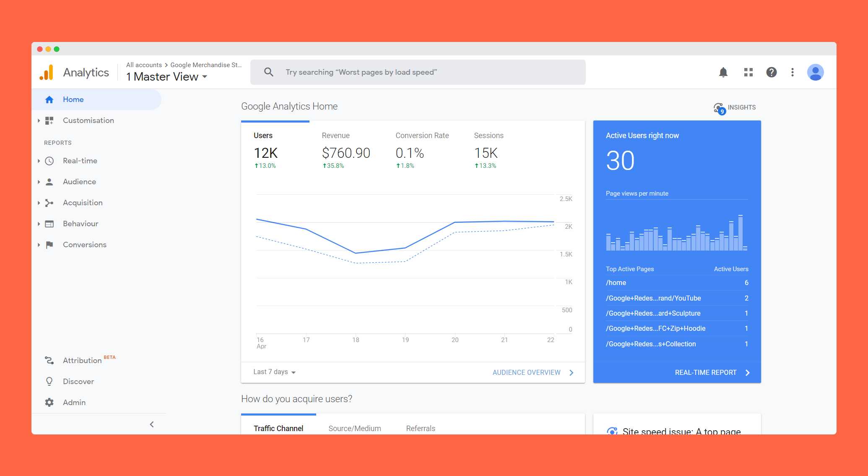Click the Page views per minute chart
This screenshot has height=476, width=868.
pos(676,233)
